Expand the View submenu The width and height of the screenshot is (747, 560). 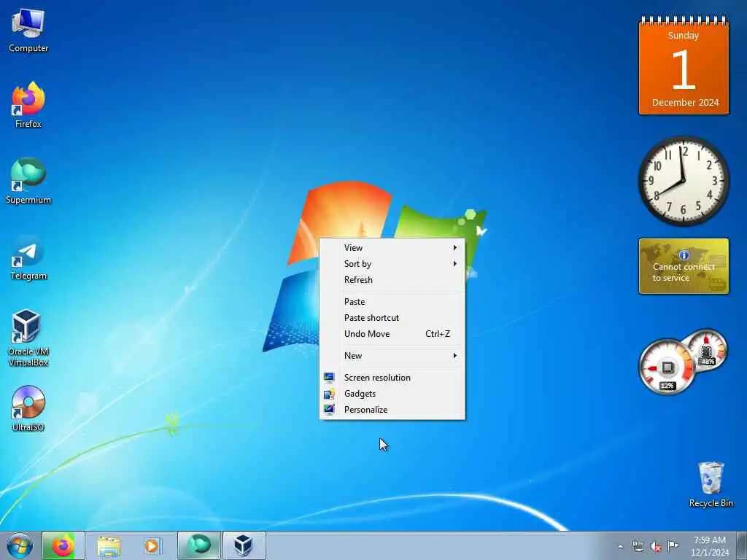pyautogui.click(x=392, y=248)
